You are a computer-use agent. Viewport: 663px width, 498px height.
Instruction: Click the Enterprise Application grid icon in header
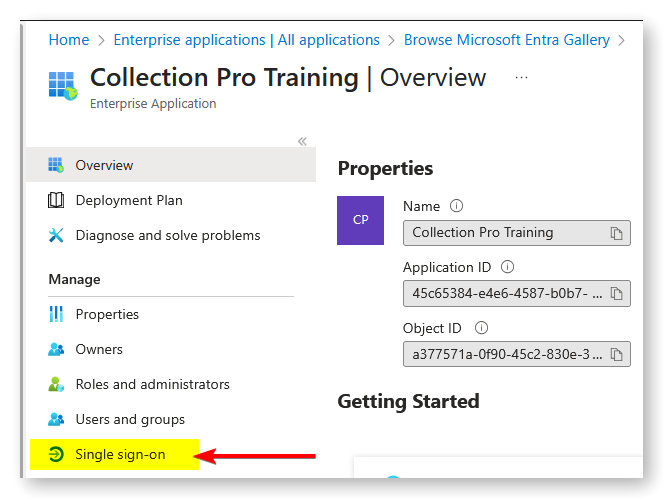(x=63, y=85)
